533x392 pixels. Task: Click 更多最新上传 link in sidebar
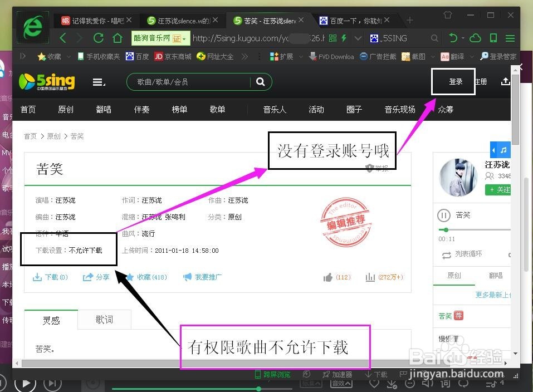pyautogui.click(x=493, y=295)
